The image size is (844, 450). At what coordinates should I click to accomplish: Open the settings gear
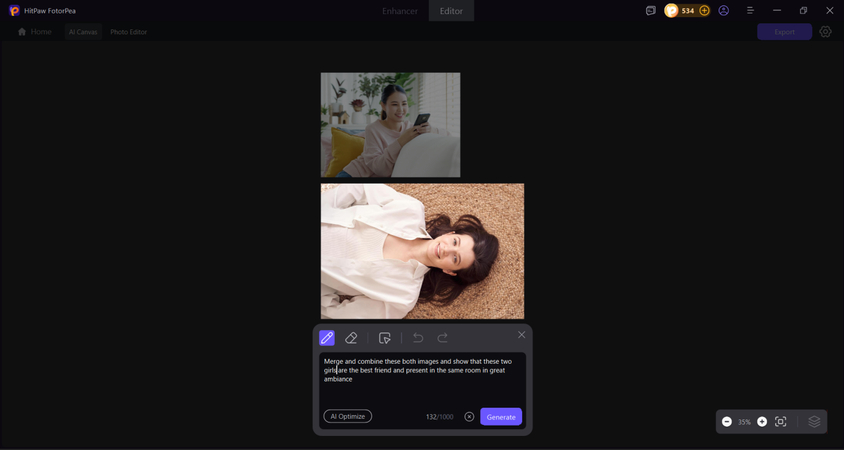[x=825, y=32]
